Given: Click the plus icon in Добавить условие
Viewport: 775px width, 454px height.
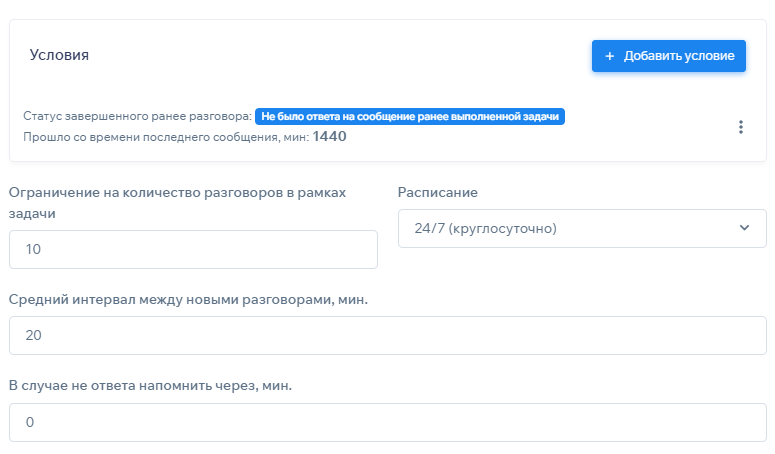Looking at the screenshot, I should click(610, 56).
